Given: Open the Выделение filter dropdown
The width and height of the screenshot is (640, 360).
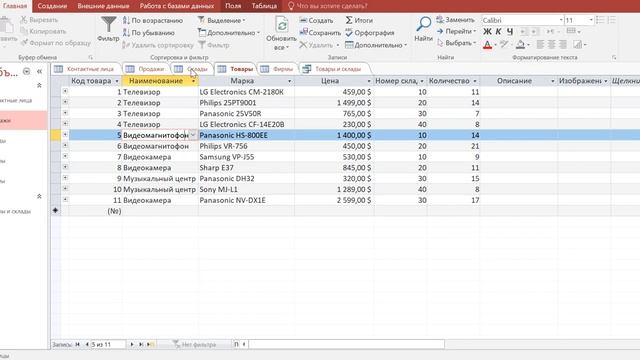Looking at the screenshot, I should pyautogui.click(x=222, y=20).
